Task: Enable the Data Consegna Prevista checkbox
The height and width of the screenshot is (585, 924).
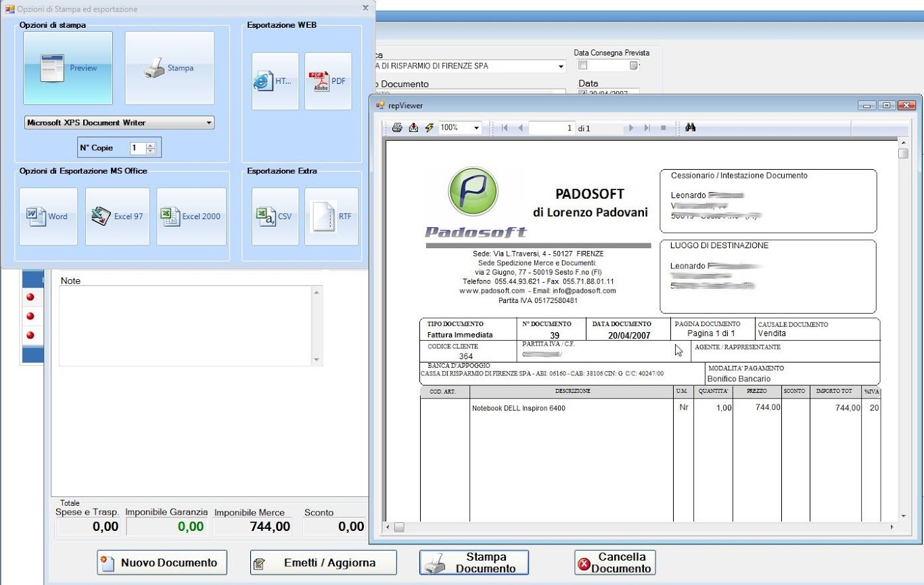Action: coord(583,66)
